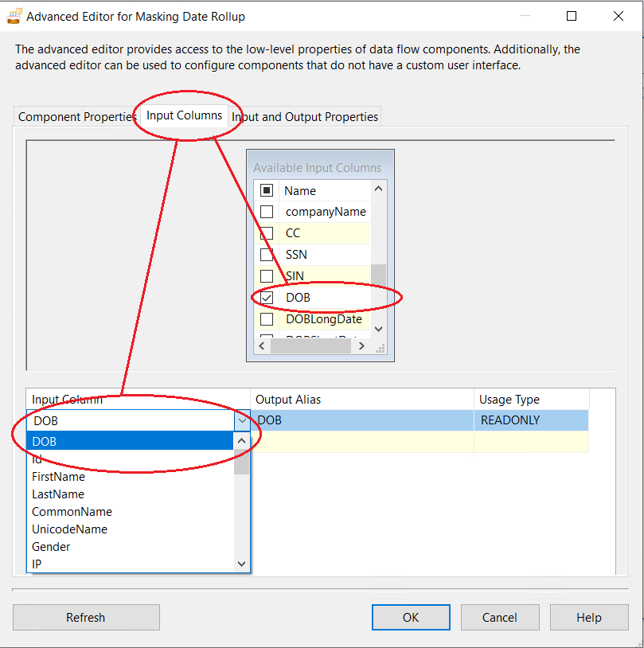644x648 pixels.
Task: Click the Advanced Editor title bar icon
Action: click(14, 16)
